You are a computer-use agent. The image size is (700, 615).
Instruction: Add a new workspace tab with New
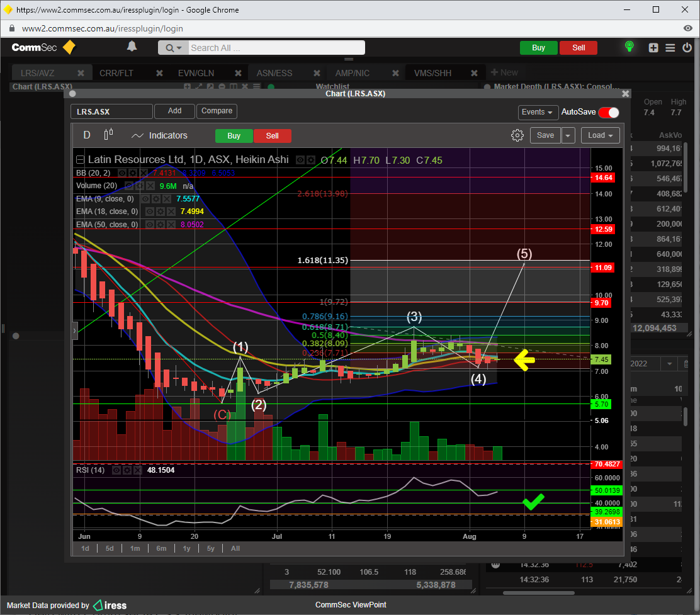coord(504,73)
